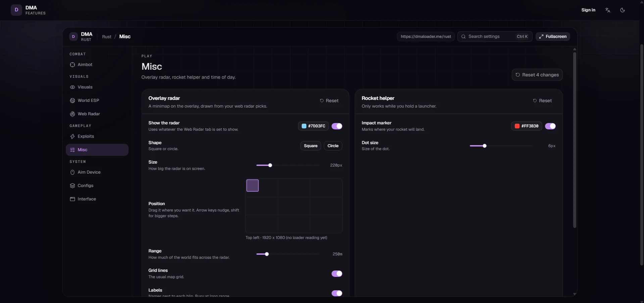Reset the Overlay radar card
The height and width of the screenshot is (303, 644).
pyautogui.click(x=329, y=101)
